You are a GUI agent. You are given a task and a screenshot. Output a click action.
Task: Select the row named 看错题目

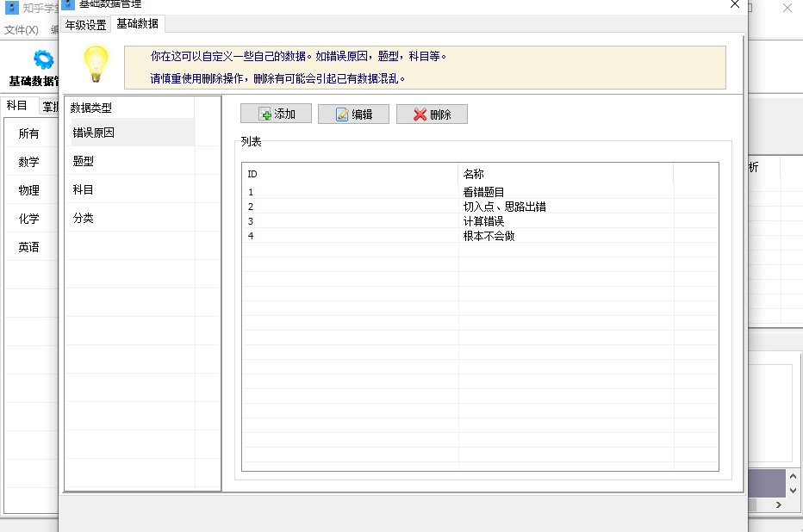(483, 192)
